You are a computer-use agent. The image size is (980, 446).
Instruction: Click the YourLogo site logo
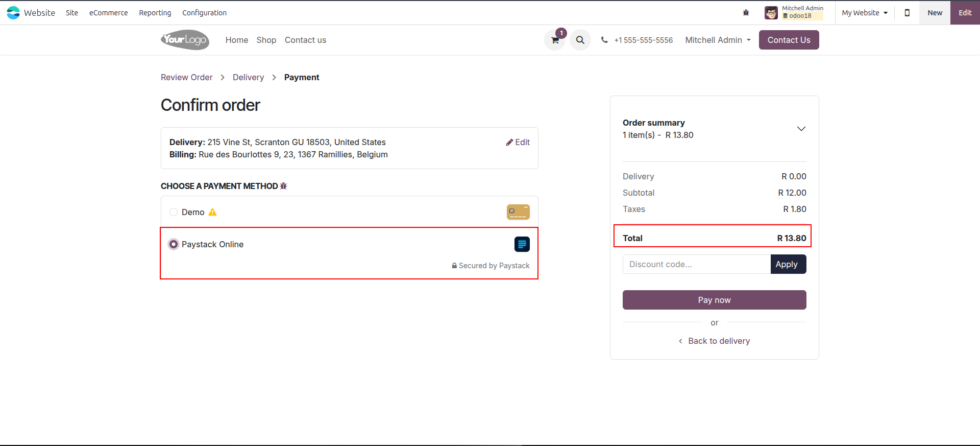tap(185, 40)
